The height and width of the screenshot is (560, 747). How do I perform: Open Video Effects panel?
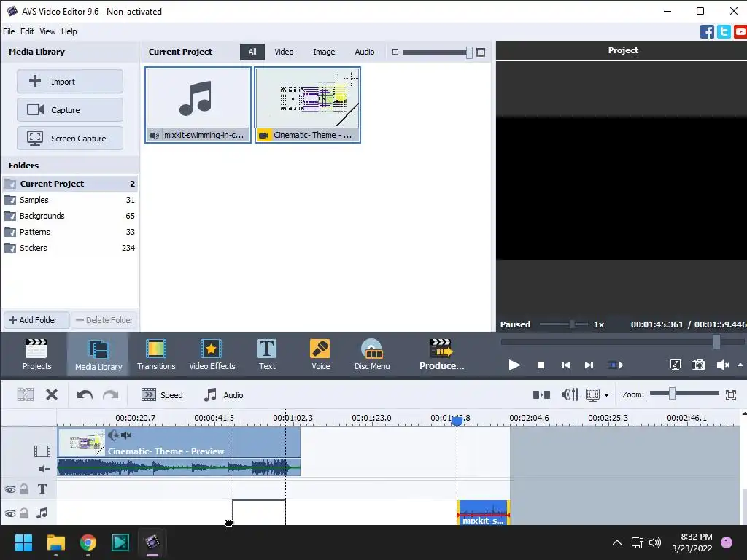click(x=212, y=354)
